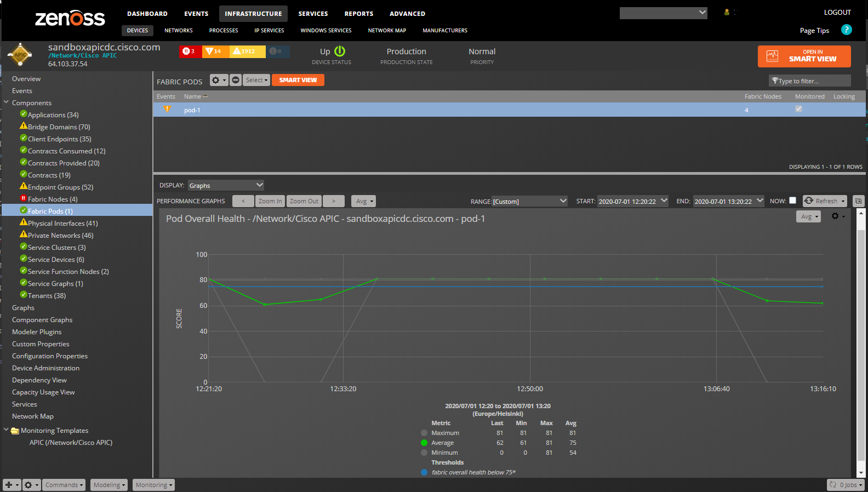Open the DASHBOARD menu
Viewport: 868px width, 492px height.
click(x=147, y=14)
